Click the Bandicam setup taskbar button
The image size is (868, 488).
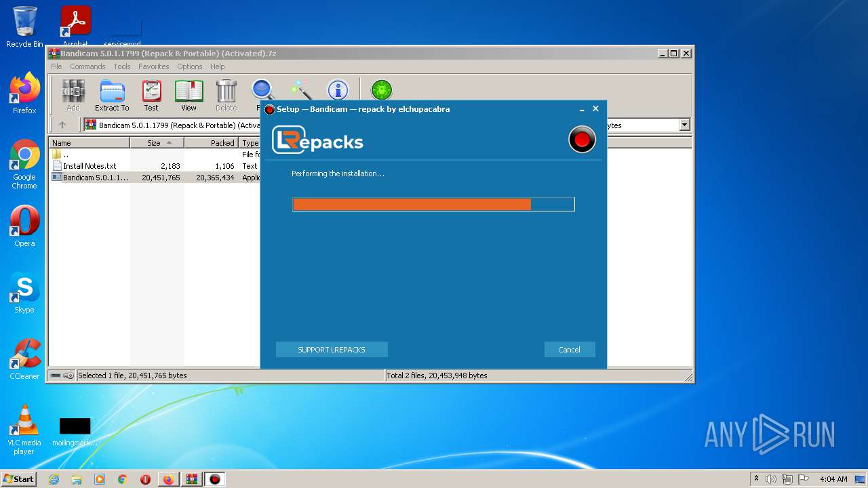215,479
